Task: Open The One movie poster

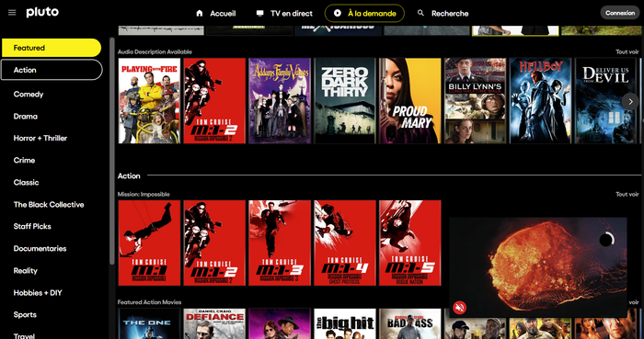Action: click(149, 323)
